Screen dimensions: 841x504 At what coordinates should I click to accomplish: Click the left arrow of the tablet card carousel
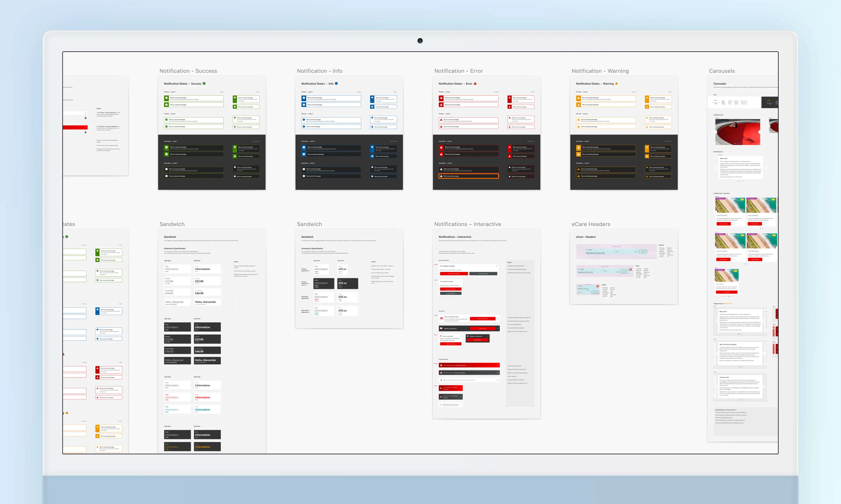715,248
